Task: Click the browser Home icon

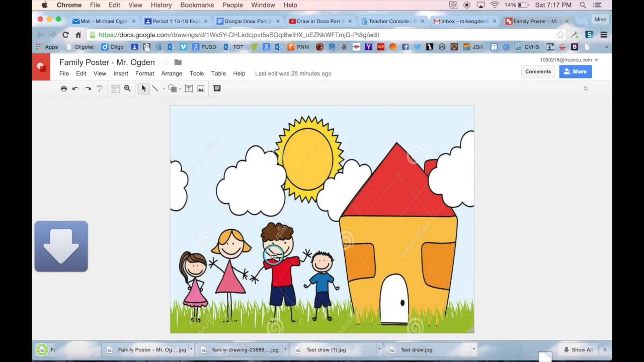Action: pyautogui.click(x=78, y=35)
